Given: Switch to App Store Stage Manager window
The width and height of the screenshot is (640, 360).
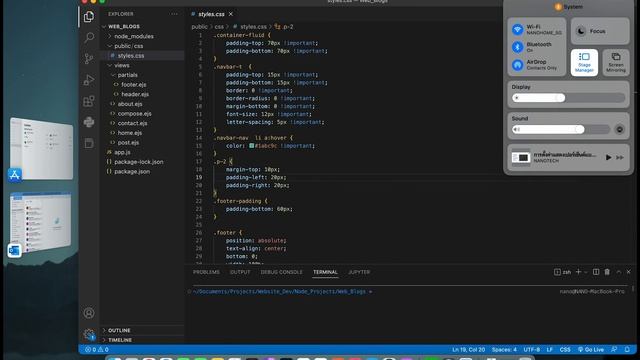Looking at the screenshot, I should point(41,149).
